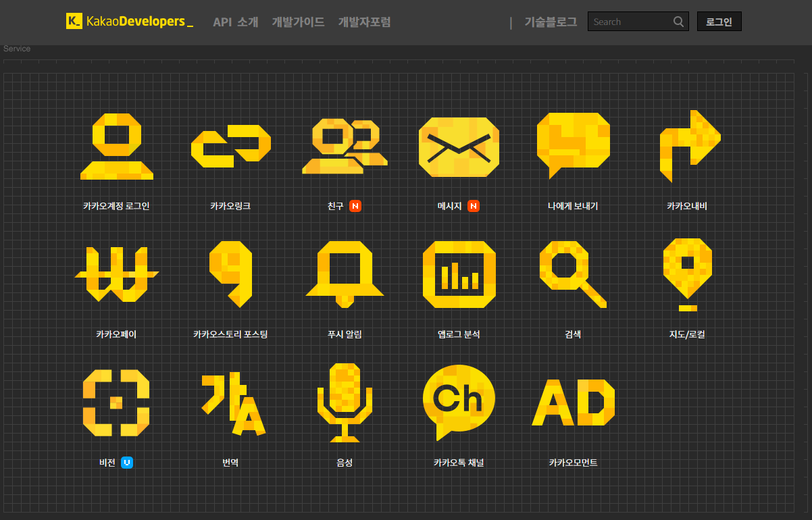Open the vision focus frame icon
The width and height of the screenshot is (812, 520).
(x=116, y=402)
